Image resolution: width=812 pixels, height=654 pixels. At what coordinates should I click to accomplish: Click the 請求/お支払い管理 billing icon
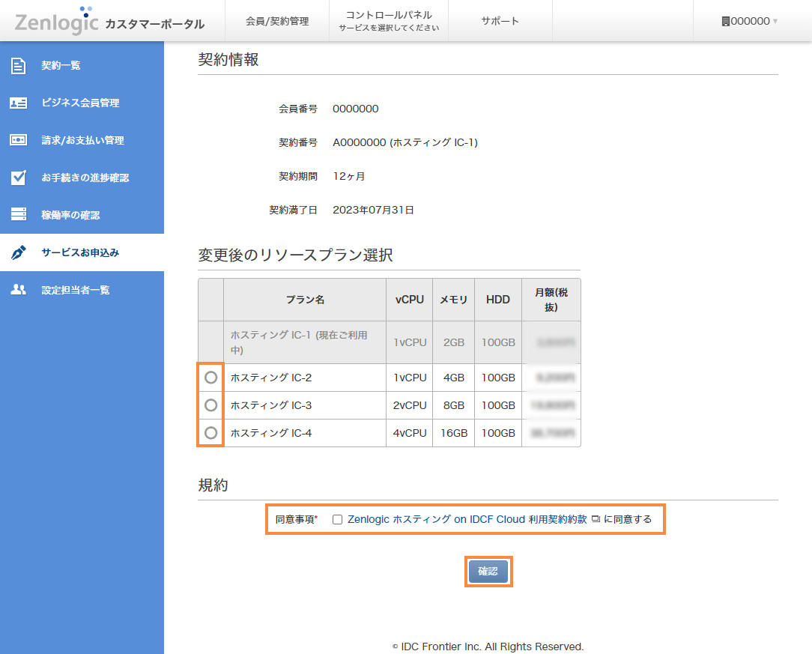[19, 140]
